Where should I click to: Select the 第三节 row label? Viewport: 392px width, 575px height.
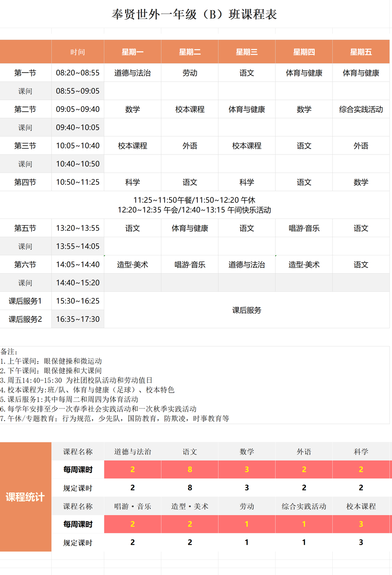(25, 146)
